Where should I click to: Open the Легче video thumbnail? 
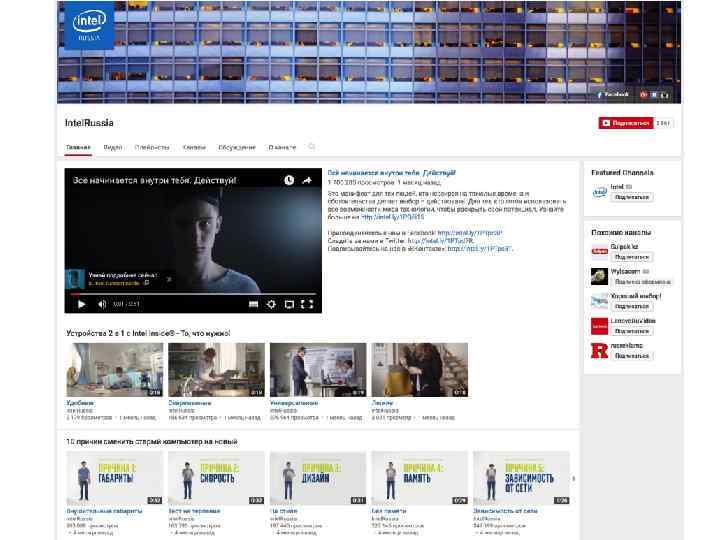(420, 370)
